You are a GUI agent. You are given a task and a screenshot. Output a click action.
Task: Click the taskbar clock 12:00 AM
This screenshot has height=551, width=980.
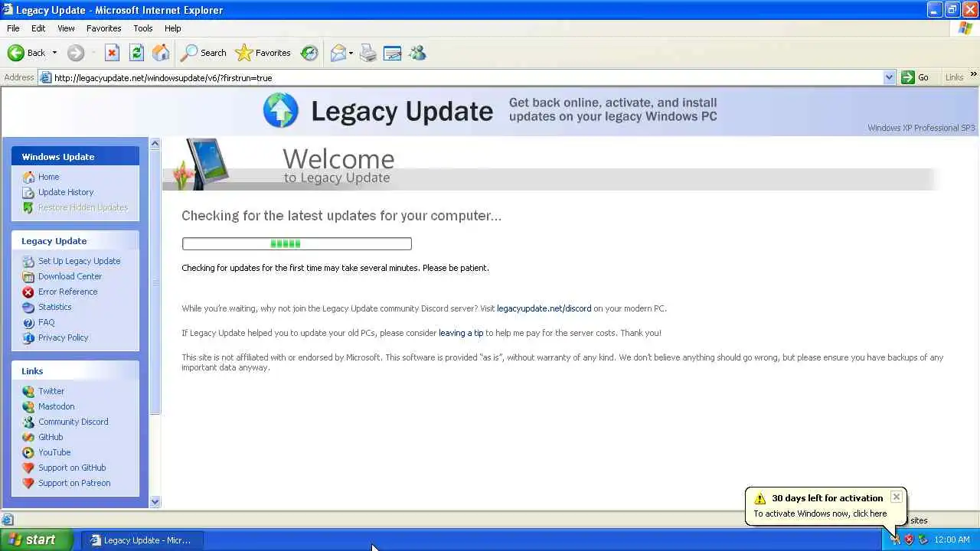[x=952, y=540]
